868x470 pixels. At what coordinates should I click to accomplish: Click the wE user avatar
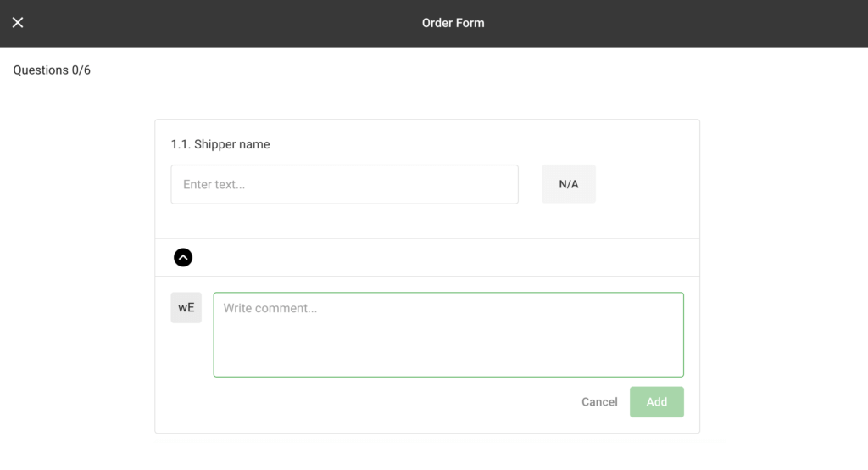[x=186, y=308]
